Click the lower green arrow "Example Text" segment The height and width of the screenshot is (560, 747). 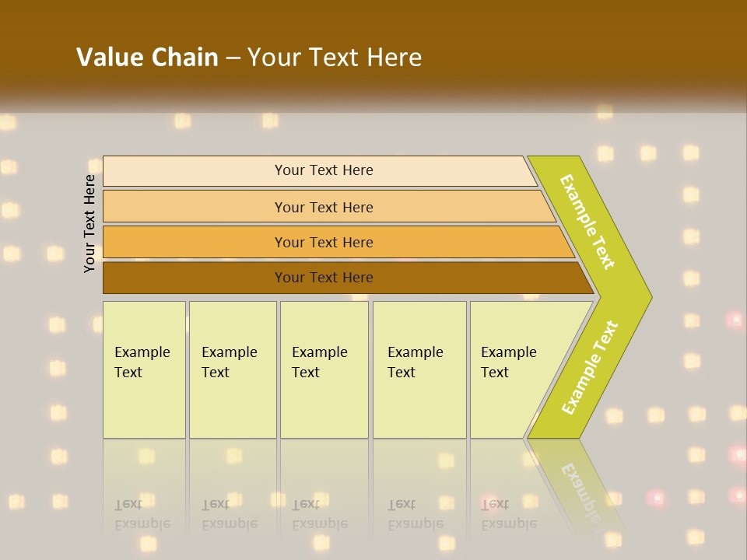[x=591, y=367]
